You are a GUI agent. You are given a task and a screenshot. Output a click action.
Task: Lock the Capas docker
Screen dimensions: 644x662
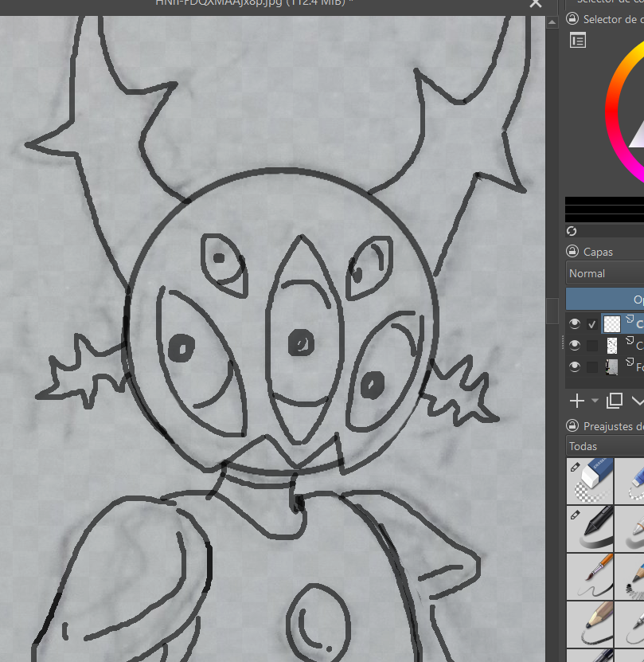572,251
